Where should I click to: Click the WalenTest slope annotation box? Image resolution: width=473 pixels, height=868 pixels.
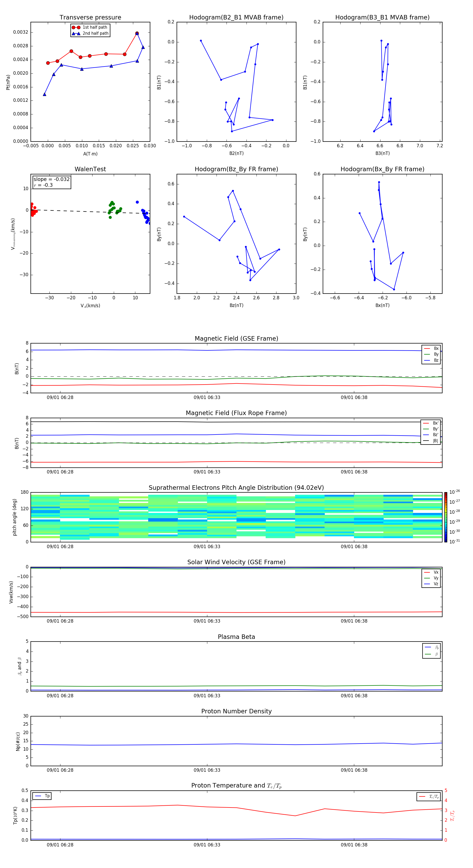point(52,182)
